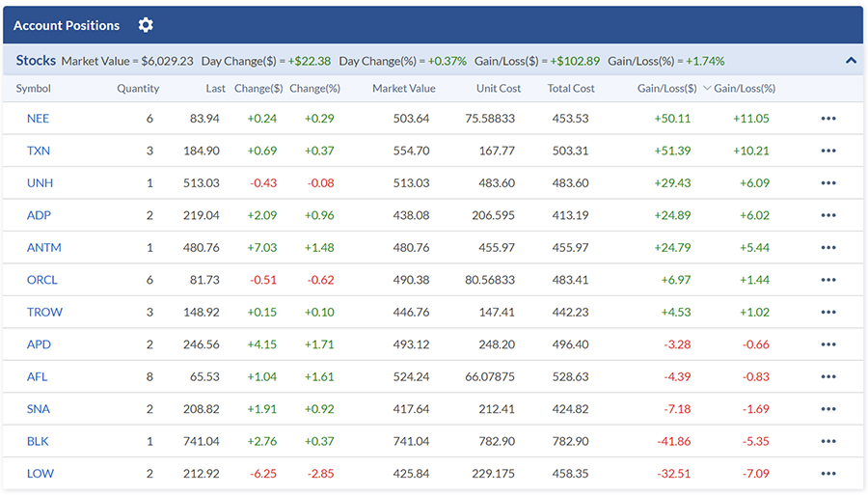Select LOW gain/loss percent -7.09
The height and width of the screenshot is (495, 868).
(755, 474)
